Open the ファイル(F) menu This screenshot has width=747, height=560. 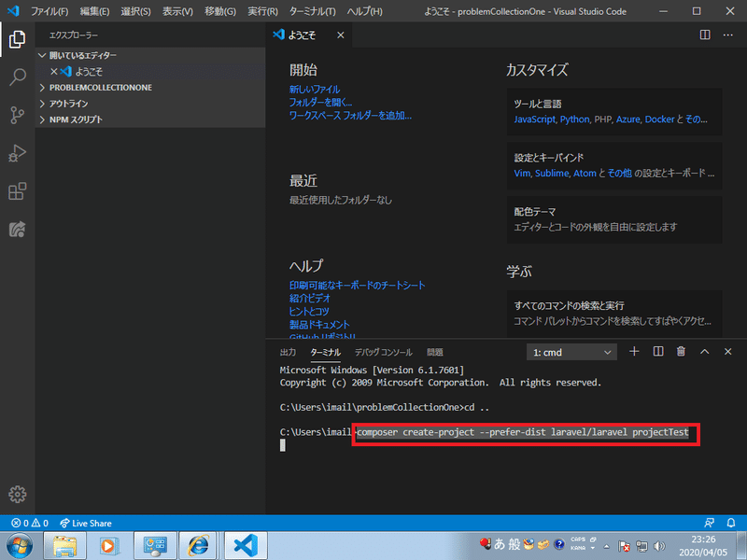[x=49, y=11]
